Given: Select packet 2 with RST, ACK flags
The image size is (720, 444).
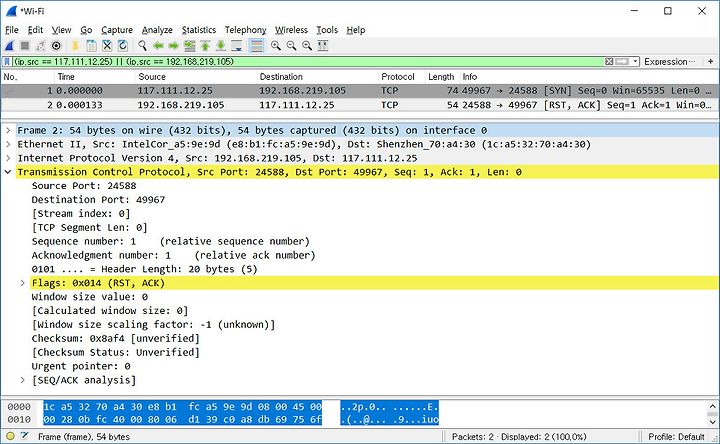Looking at the screenshot, I should (359, 105).
